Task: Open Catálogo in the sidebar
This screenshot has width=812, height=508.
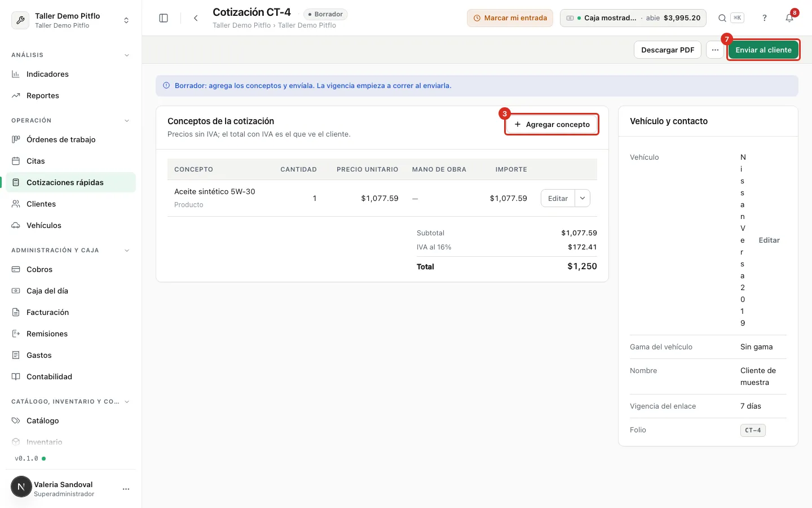Action: click(70, 421)
